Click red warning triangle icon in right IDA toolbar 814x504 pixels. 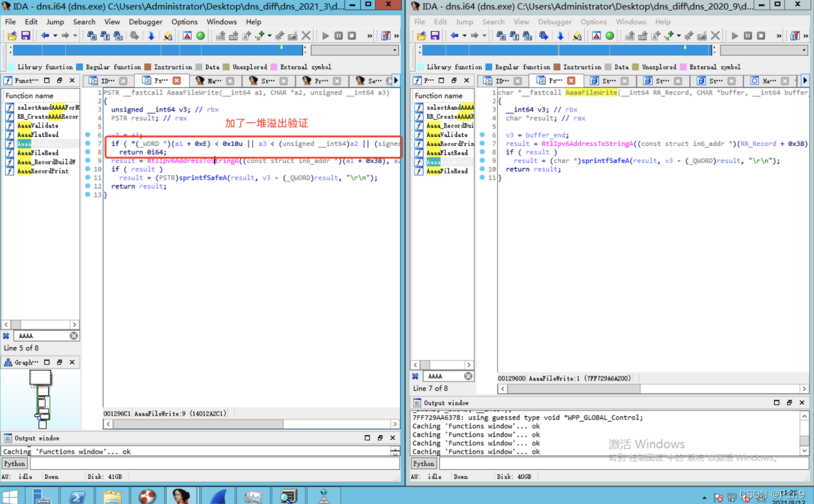click(597, 36)
